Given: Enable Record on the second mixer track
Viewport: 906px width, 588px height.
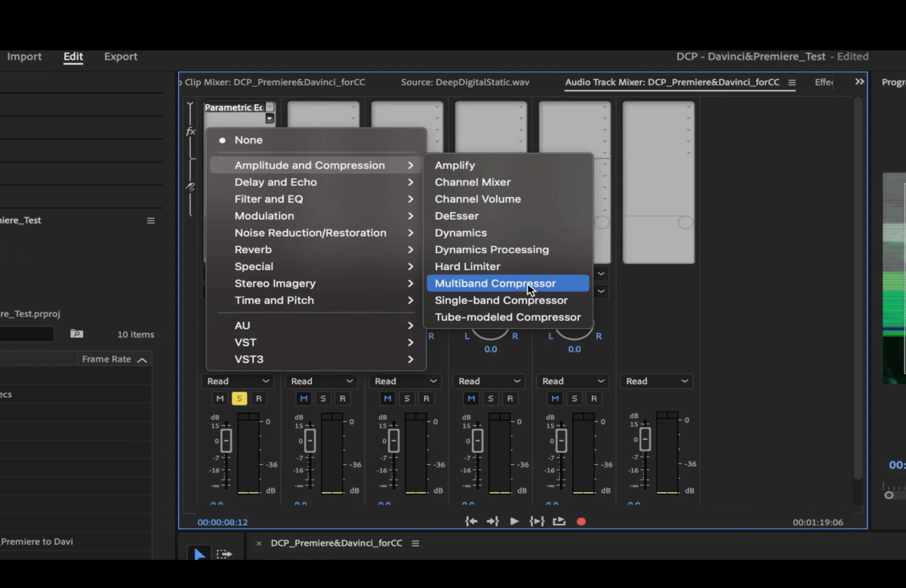Looking at the screenshot, I should (x=343, y=399).
